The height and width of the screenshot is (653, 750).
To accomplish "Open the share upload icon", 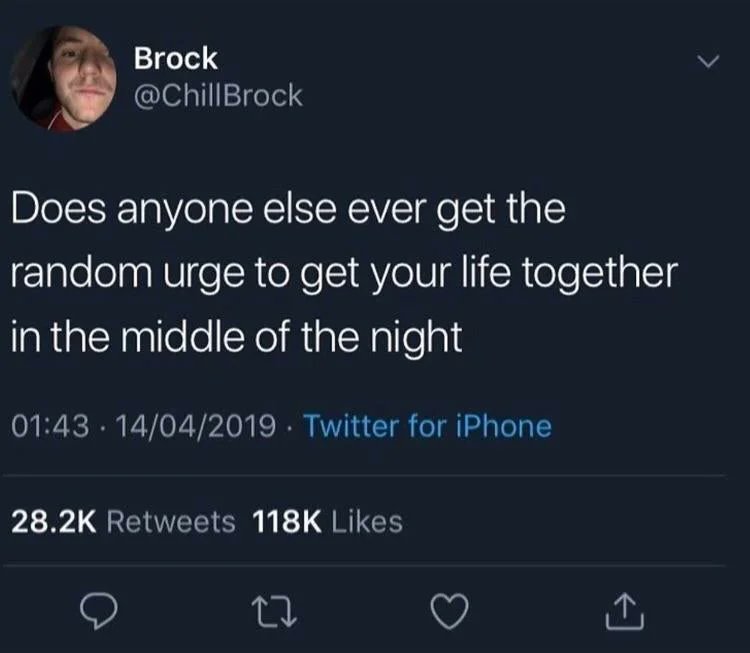I will 625,611.
